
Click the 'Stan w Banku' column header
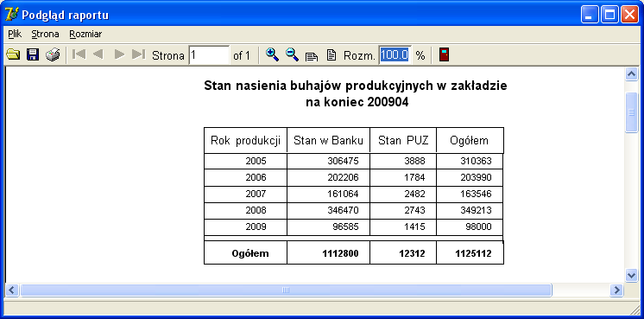pyautogui.click(x=329, y=141)
